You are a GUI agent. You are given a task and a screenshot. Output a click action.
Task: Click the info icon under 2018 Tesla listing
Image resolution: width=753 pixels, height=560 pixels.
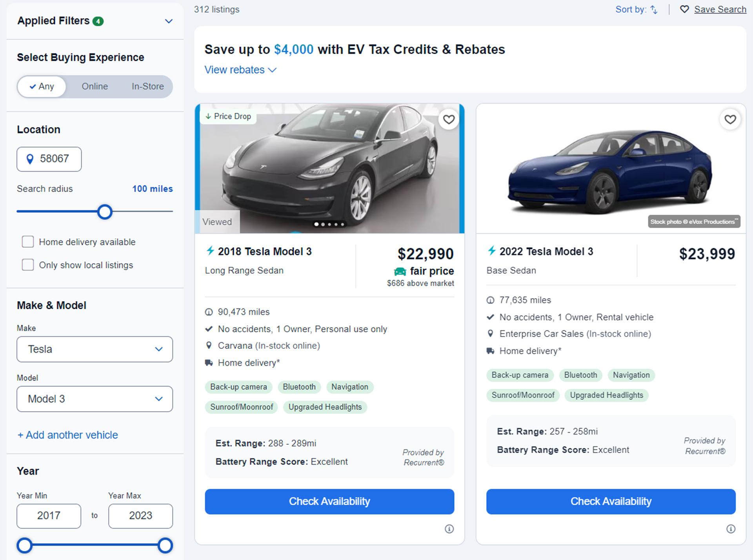tap(449, 529)
